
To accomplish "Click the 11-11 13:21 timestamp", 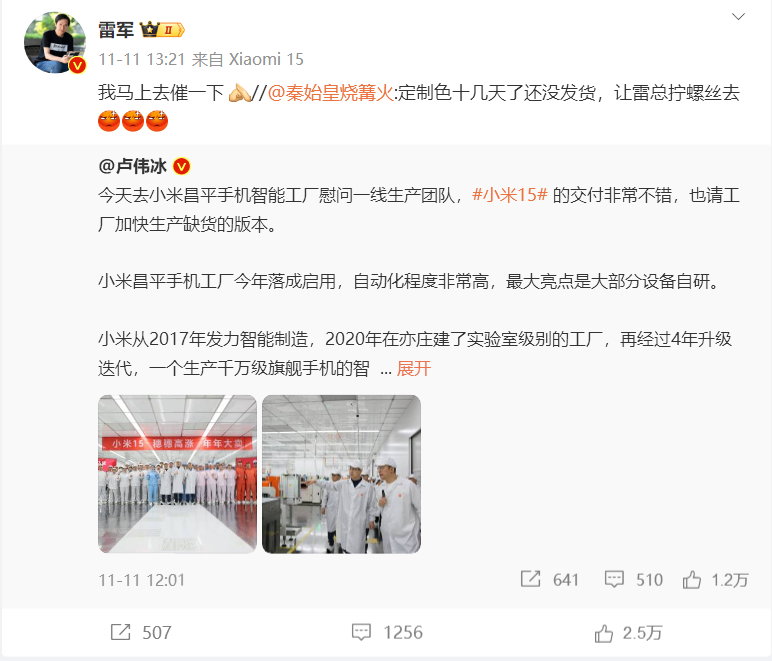I will point(141,60).
